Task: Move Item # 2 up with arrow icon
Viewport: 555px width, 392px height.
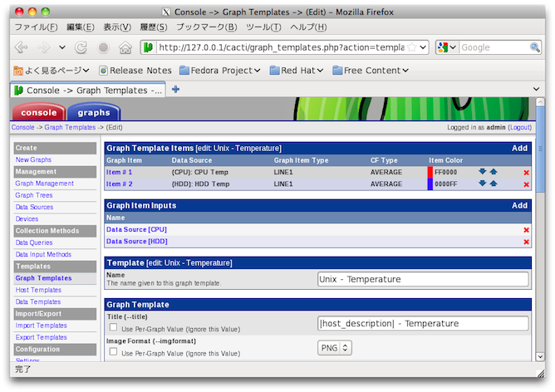Action: tap(494, 184)
